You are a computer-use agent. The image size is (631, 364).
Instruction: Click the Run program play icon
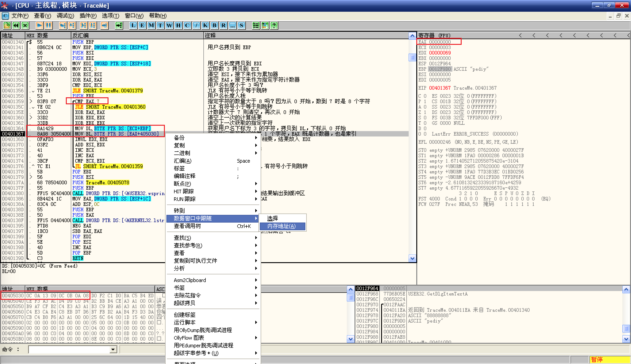39,25
